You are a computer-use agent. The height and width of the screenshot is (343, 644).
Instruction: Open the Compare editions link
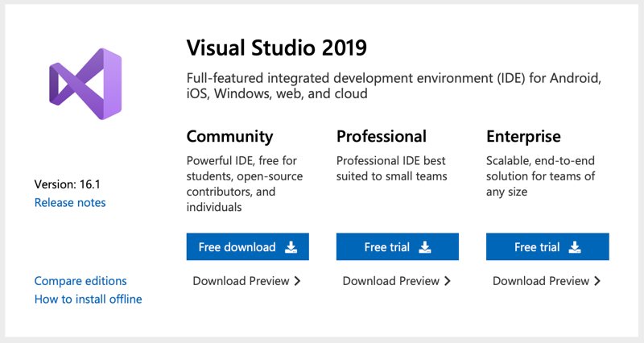pyautogui.click(x=80, y=281)
